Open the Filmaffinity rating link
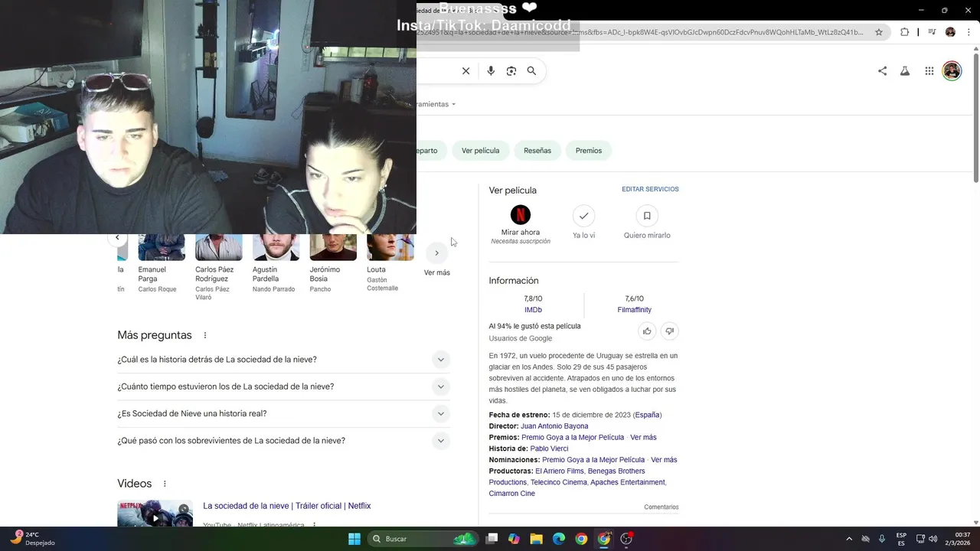Screen dimensions: 980x551 [634, 310]
